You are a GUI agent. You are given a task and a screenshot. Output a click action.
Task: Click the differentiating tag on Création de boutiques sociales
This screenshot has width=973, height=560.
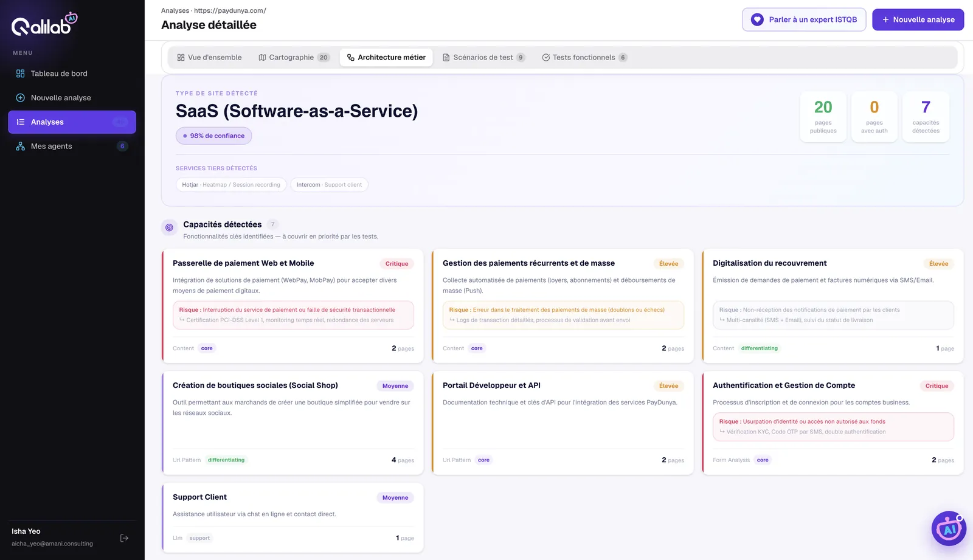226,460
